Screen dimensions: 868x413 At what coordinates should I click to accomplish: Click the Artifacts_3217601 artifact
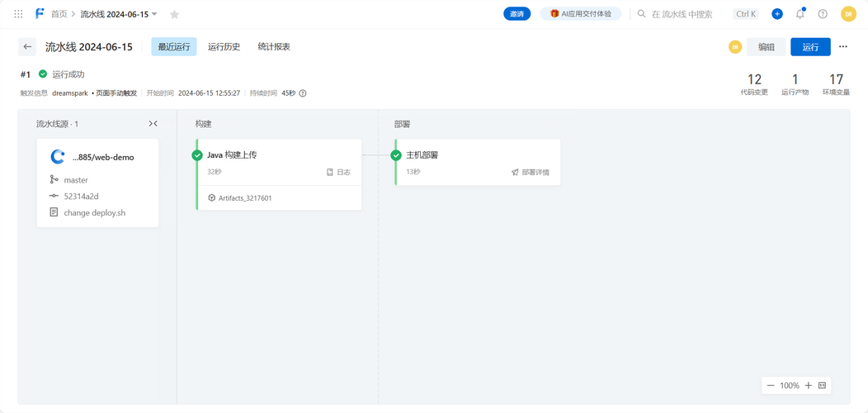pyautogui.click(x=245, y=198)
